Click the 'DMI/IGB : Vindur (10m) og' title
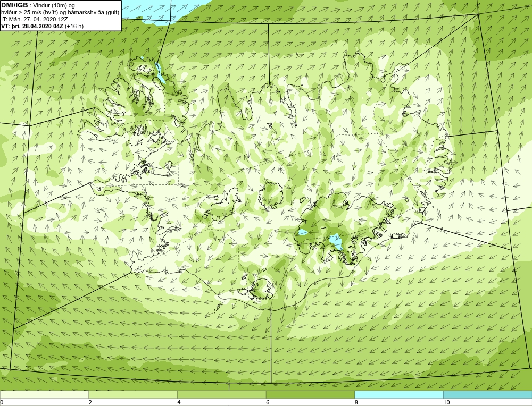The height and width of the screenshot is (406, 532). click(x=38, y=5)
